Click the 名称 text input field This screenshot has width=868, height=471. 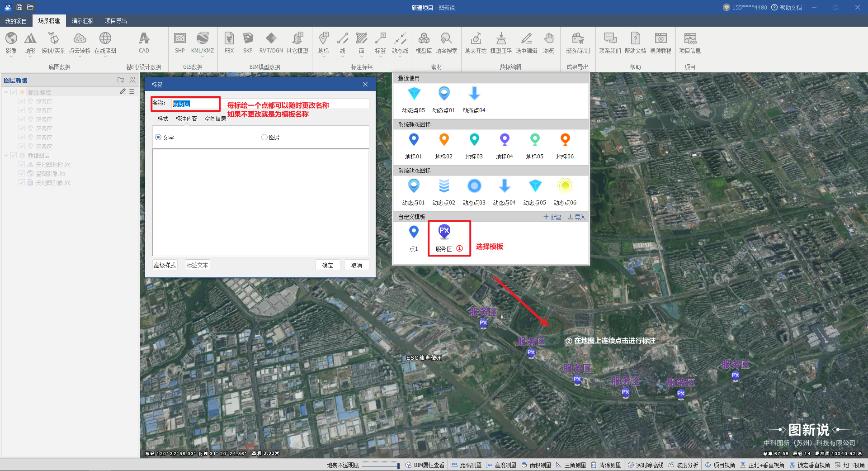click(x=195, y=104)
